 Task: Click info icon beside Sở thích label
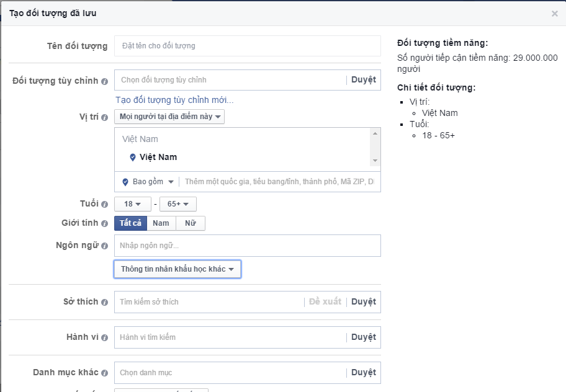[104, 302]
